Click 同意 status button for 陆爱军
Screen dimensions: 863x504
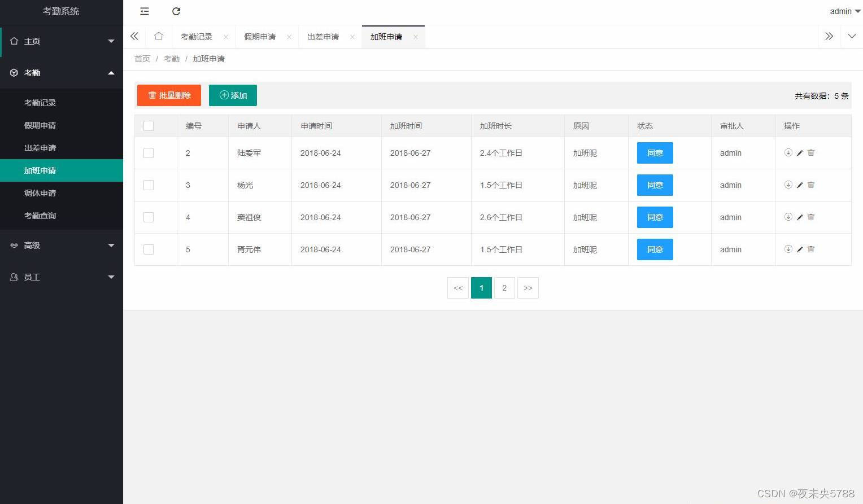(655, 153)
